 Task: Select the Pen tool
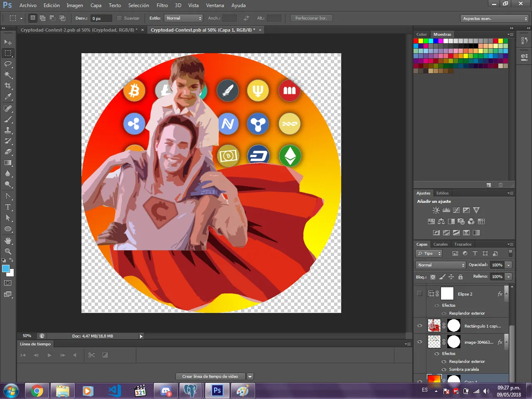(x=8, y=196)
